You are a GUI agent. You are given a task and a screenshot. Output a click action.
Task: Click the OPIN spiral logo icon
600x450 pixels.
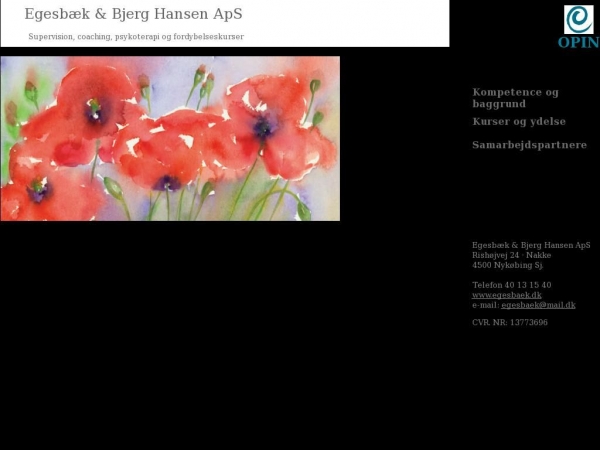click(x=579, y=20)
